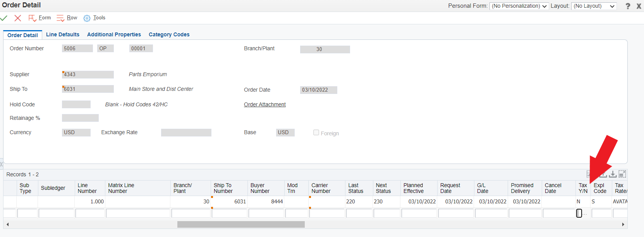Click the grid scroll left arrow

pyautogui.click(x=7, y=224)
